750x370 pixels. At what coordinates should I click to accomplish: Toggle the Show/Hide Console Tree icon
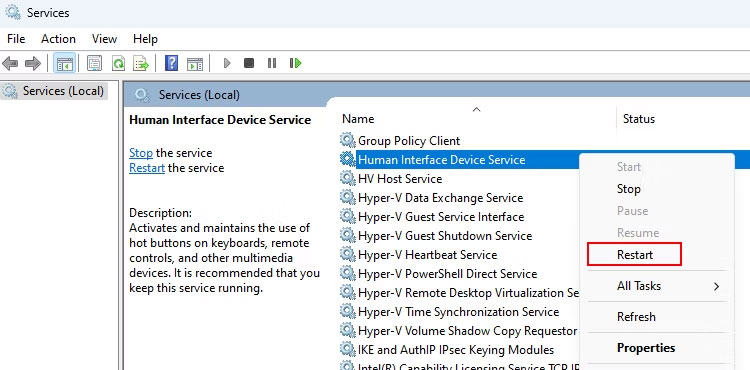[x=64, y=63]
